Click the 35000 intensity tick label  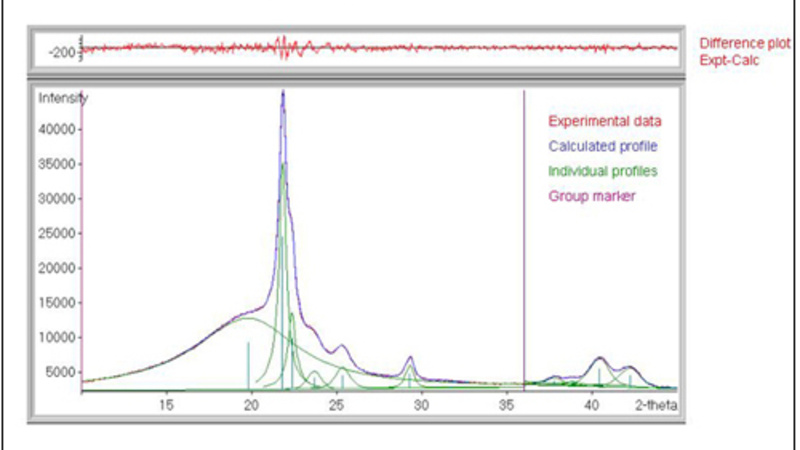57,164
